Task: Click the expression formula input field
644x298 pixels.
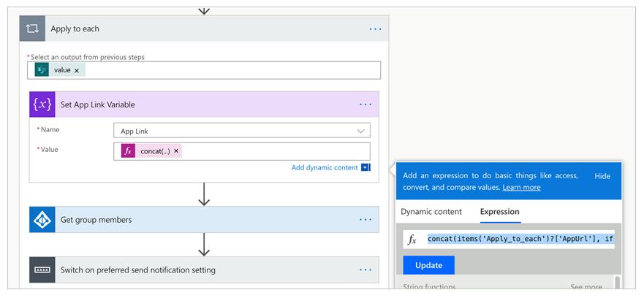Action: (519, 240)
